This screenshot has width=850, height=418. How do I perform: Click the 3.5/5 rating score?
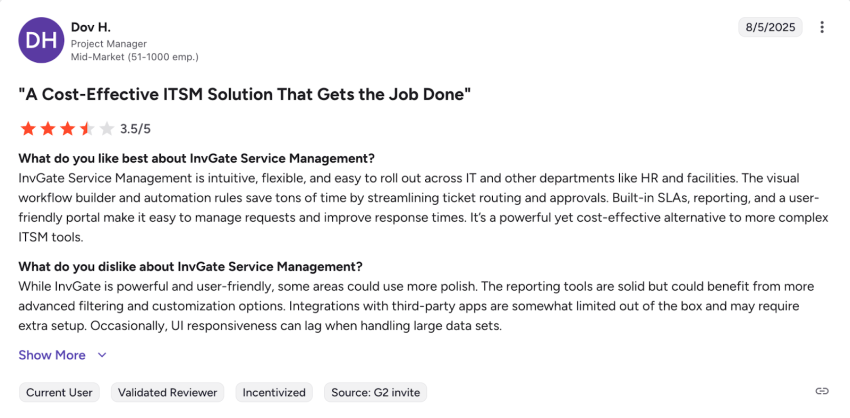point(135,129)
